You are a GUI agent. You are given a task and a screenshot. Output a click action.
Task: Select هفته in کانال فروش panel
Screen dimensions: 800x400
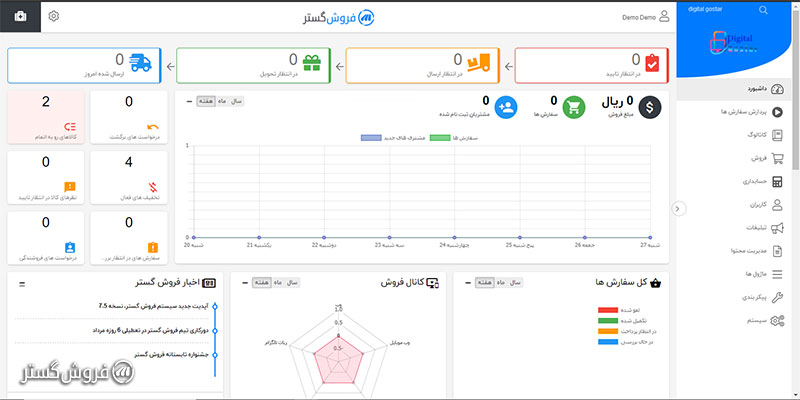262,282
